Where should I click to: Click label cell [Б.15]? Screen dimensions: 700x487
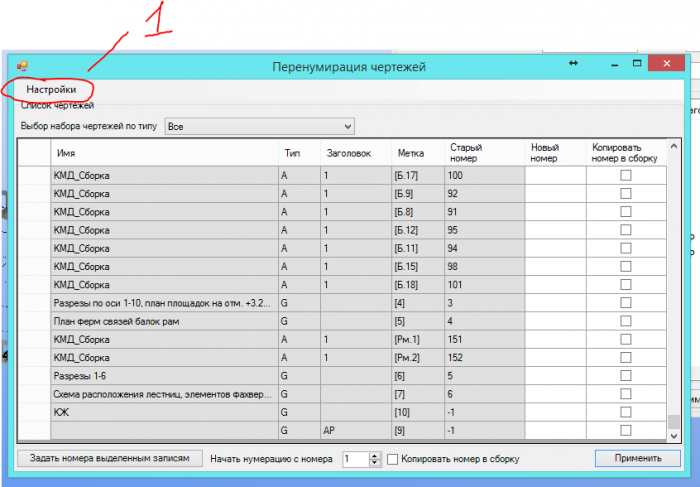(x=418, y=266)
